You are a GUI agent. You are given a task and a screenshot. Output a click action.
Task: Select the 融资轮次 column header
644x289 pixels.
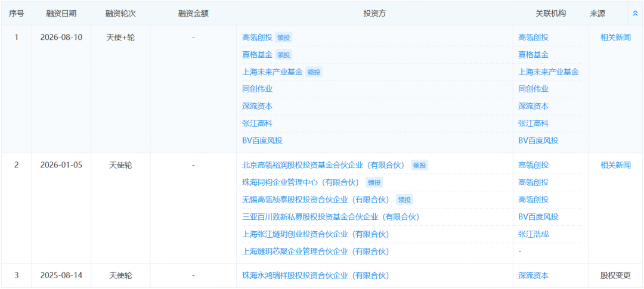point(120,14)
